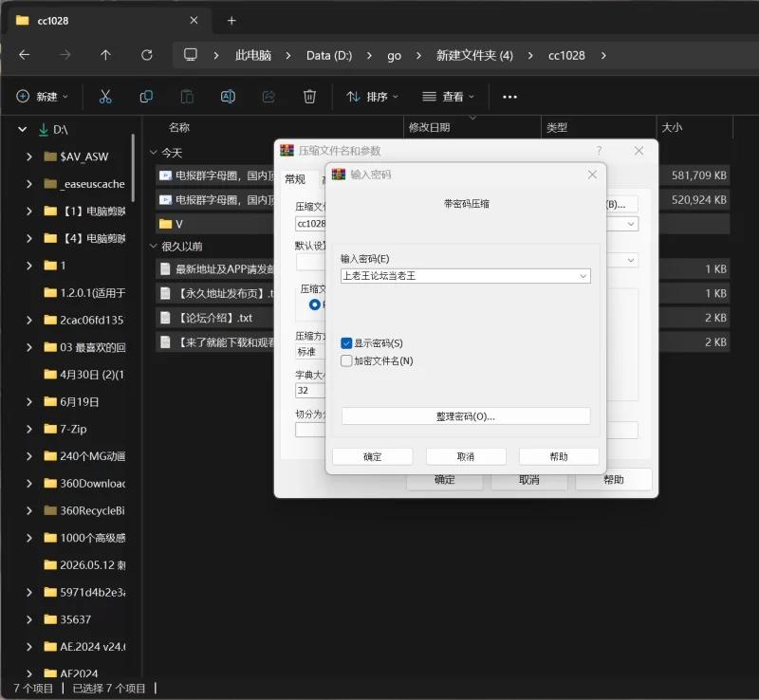The image size is (759, 700).
Task: Expand the 7-Zip folder node
Action: pos(29,429)
